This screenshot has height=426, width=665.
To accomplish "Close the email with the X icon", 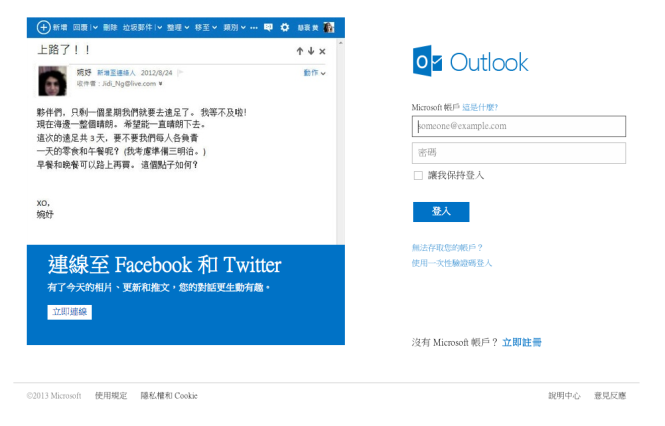I will pos(323,50).
